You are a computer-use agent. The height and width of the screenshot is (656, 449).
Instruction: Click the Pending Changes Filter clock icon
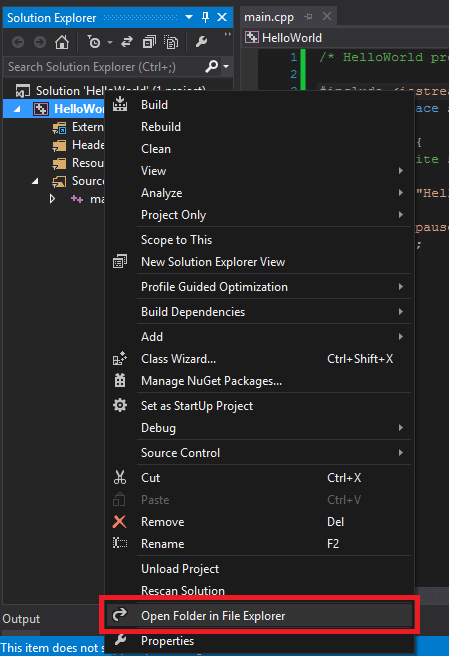pyautogui.click(x=94, y=42)
